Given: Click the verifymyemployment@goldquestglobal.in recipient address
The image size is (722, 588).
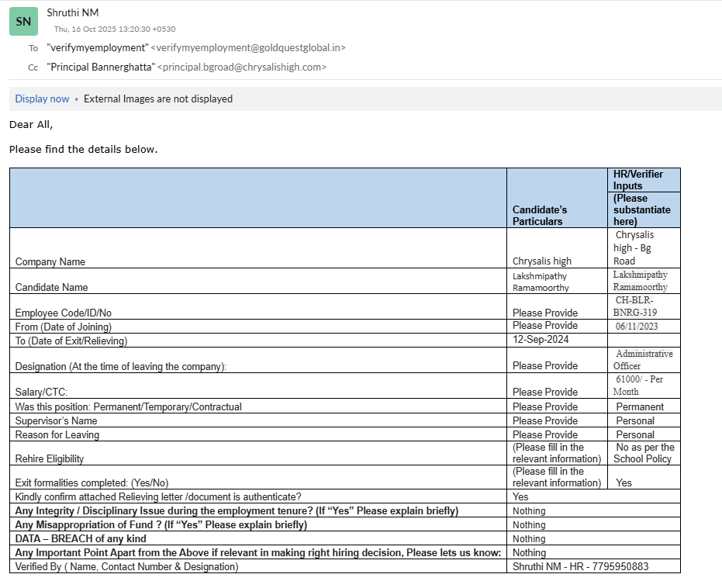Looking at the screenshot, I should [x=247, y=47].
